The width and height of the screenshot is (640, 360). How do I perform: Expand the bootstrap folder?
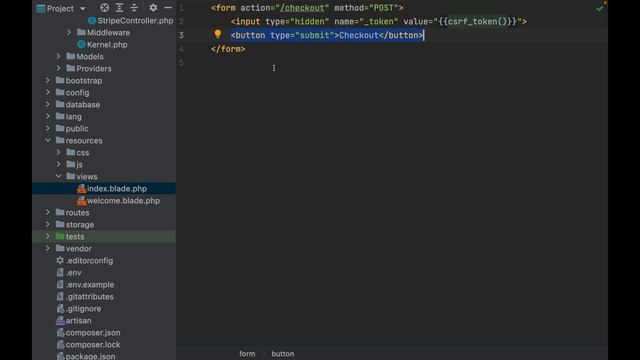click(x=48, y=80)
